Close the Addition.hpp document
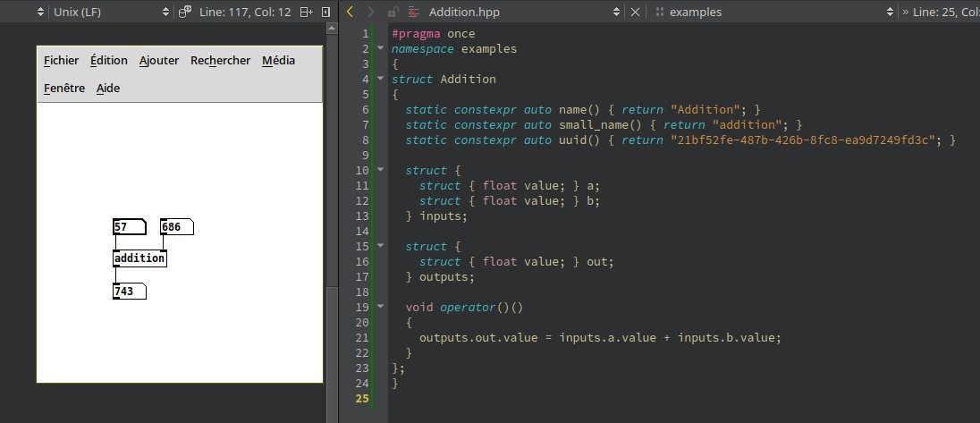980x423 pixels. (635, 12)
